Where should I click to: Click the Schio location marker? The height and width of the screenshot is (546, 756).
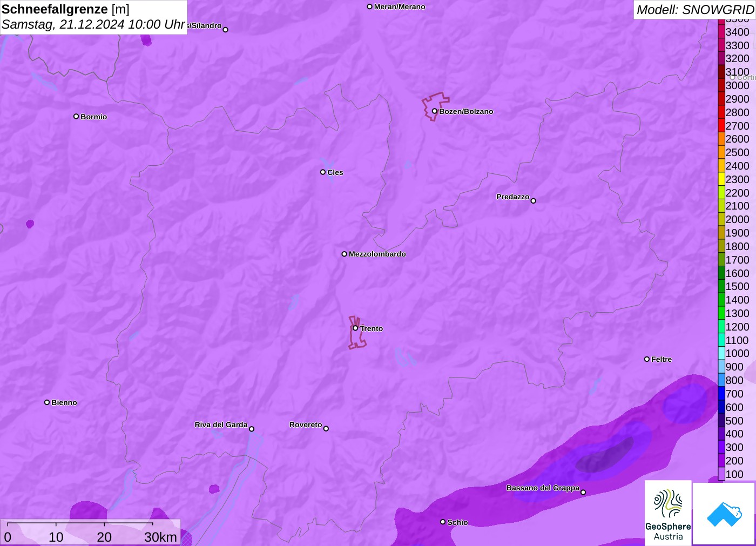click(x=443, y=522)
